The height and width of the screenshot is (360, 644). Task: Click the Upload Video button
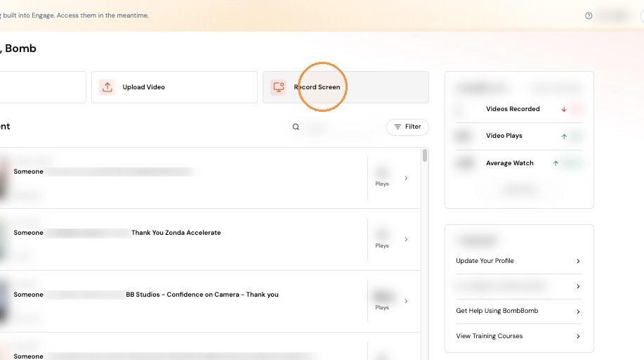[175, 87]
